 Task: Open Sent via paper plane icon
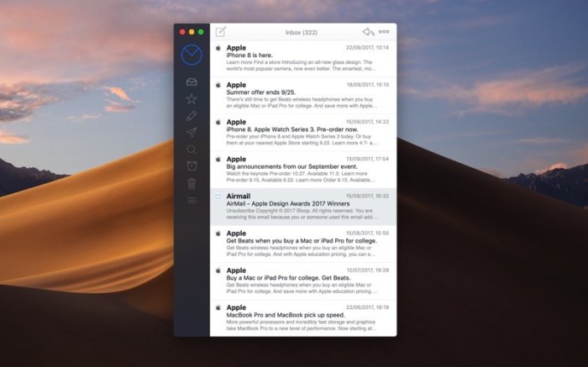pyautogui.click(x=192, y=133)
